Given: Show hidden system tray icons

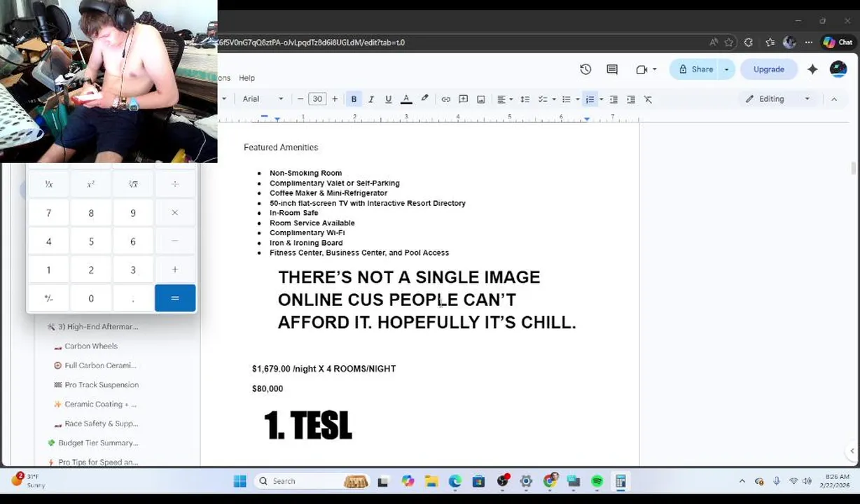Looking at the screenshot, I should point(742,481).
